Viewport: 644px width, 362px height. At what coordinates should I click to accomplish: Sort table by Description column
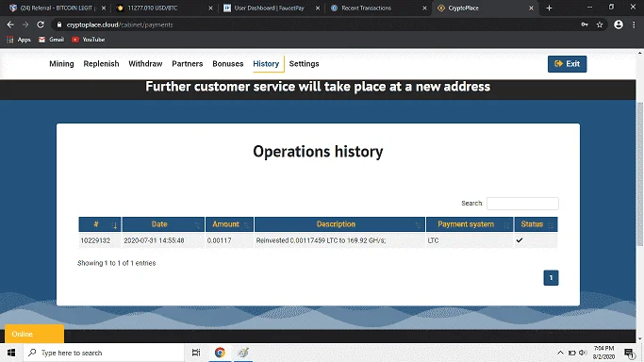[x=339, y=224]
